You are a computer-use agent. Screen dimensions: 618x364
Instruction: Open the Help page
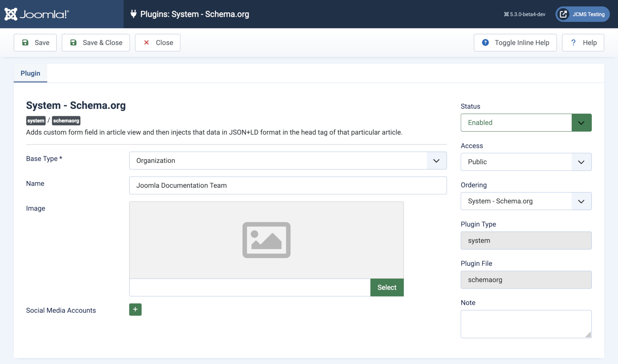(583, 42)
